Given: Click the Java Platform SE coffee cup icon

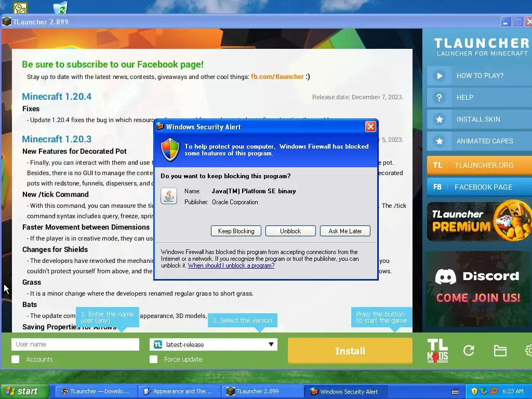Looking at the screenshot, I should click(x=169, y=196).
